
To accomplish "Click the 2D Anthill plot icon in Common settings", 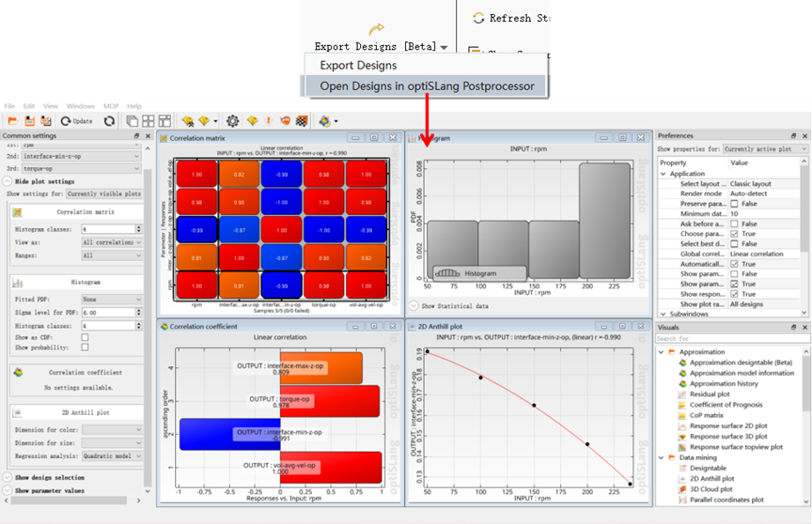I will click(x=18, y=413).
